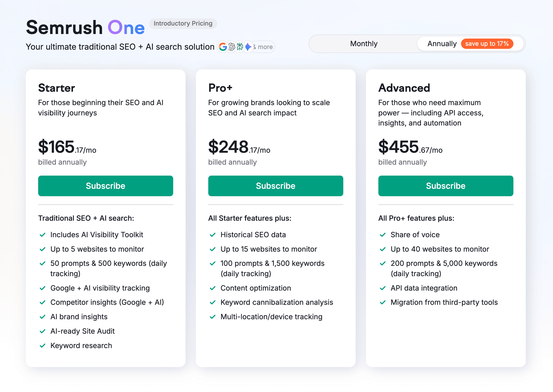
Task: Subscribe to the Advanced plan
Action: (446, 186)
